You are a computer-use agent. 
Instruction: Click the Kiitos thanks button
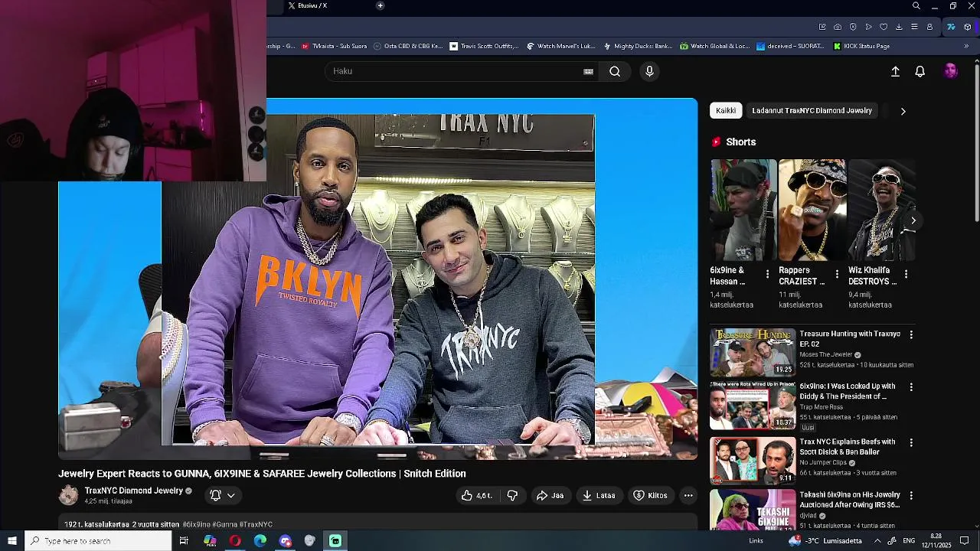click(x=650, y=495)
